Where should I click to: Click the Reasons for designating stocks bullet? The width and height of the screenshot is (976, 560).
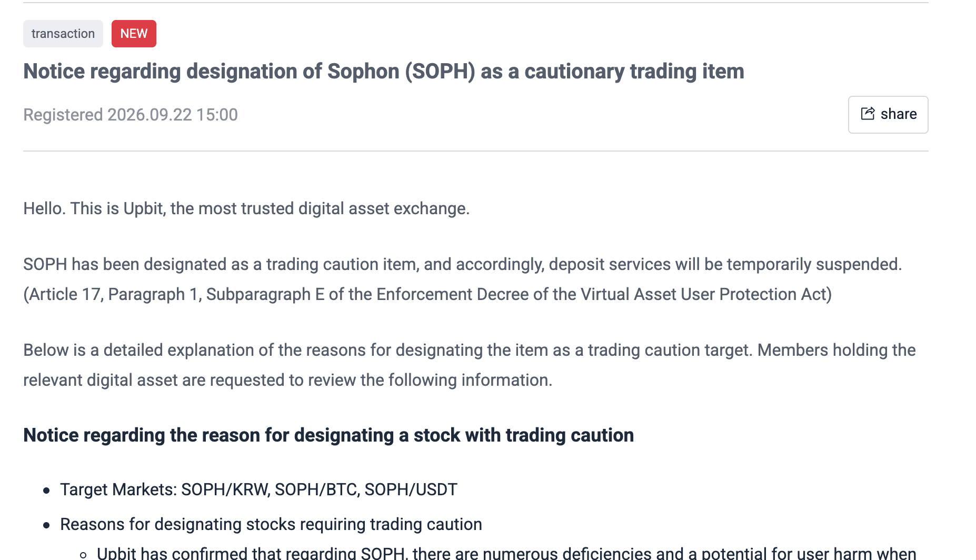pos(271,524)
